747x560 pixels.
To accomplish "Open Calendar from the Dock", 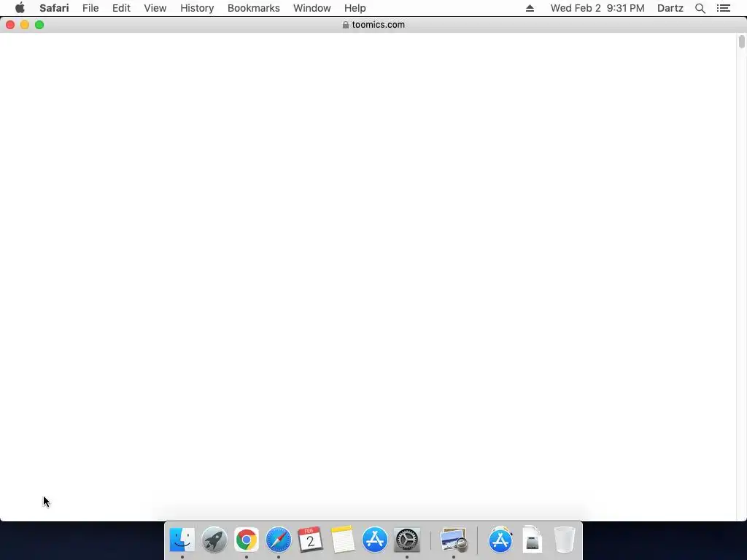I will coord(310,540).
